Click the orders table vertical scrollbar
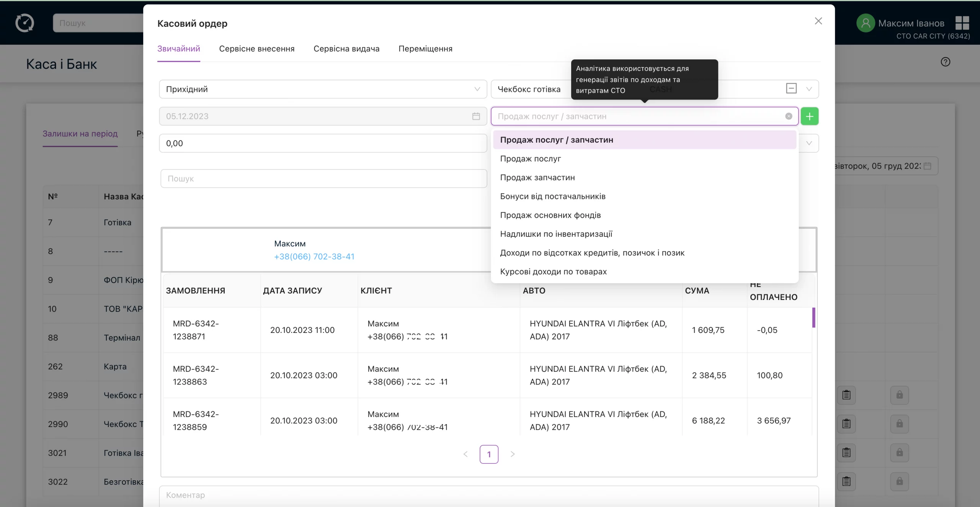980x507 pixels. click(x=813, y=318)
